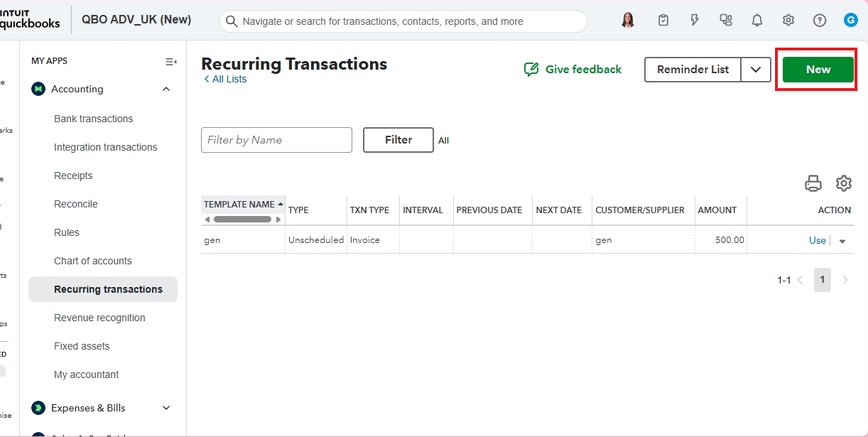This screenshot has width=868, height=437.
Task: Click the CUSTOMER/SUPPLIER column header
Action: coord(640,210)
